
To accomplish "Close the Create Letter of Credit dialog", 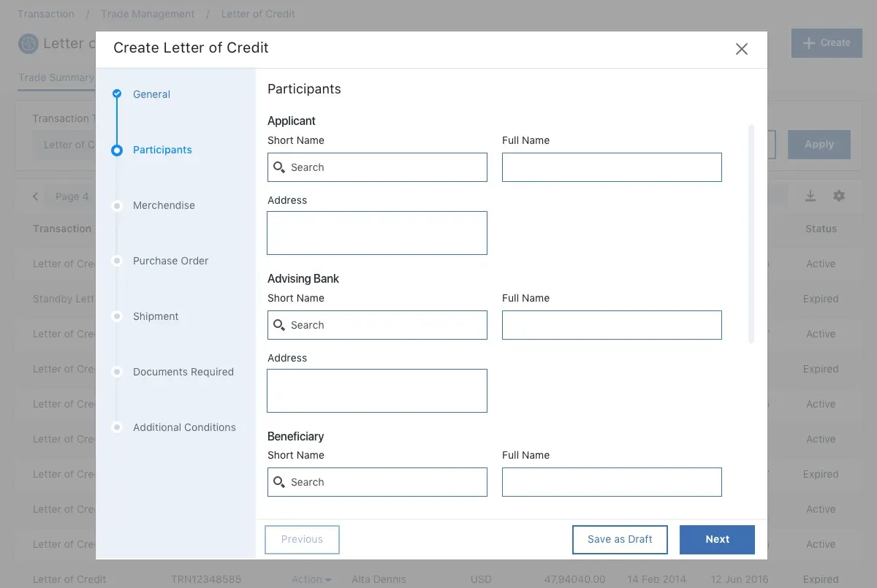I will (741, 49).
